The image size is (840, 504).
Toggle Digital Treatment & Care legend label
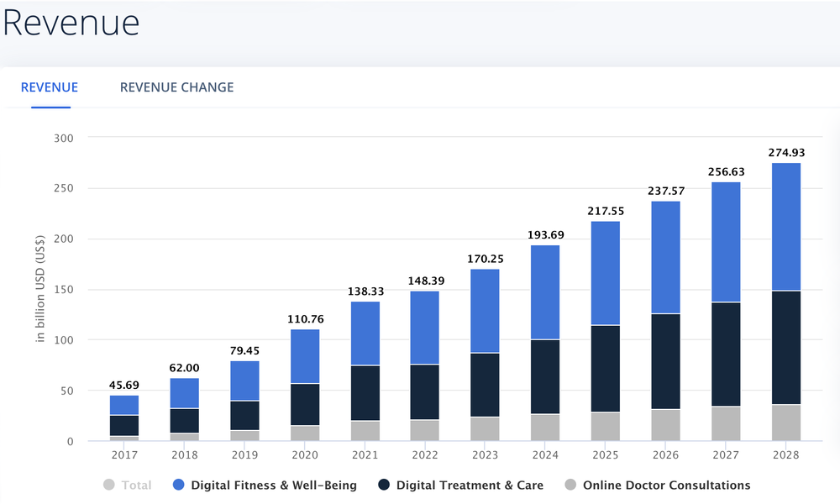(x=470, y=485)
